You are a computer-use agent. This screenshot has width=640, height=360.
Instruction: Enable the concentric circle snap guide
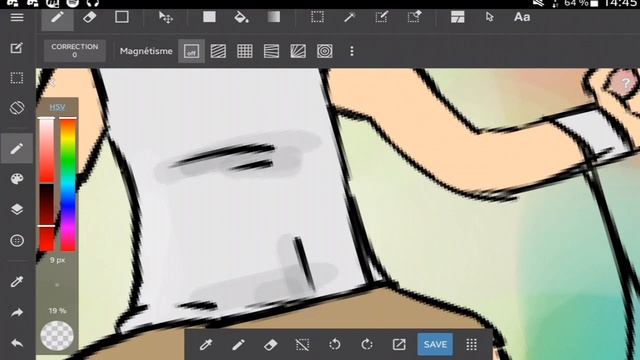[x=324, y=51]
